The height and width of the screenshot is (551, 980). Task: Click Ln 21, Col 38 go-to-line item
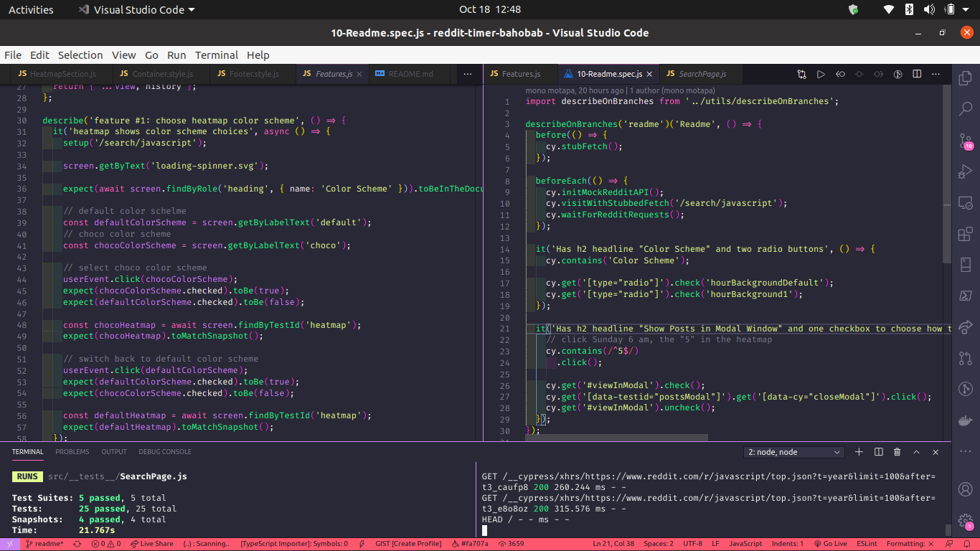click(613, 544)
